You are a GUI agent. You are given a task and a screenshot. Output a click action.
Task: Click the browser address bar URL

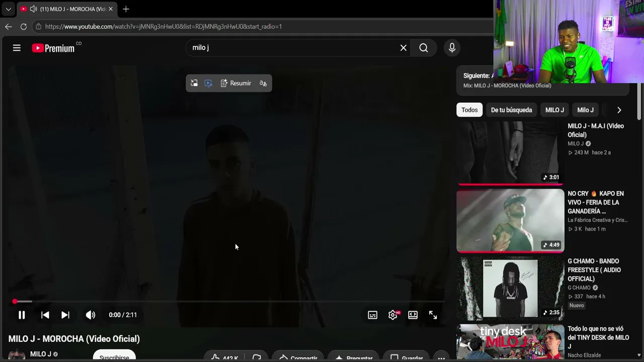[164, 27]
